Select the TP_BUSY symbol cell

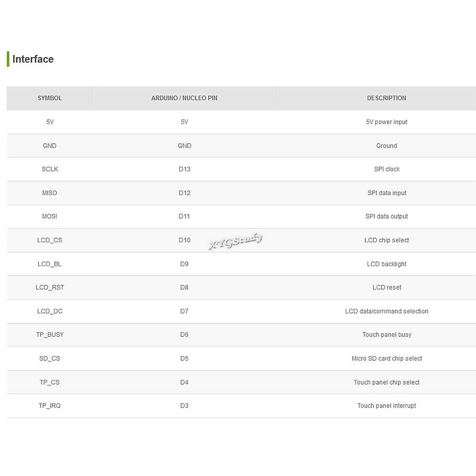[50, 334]
